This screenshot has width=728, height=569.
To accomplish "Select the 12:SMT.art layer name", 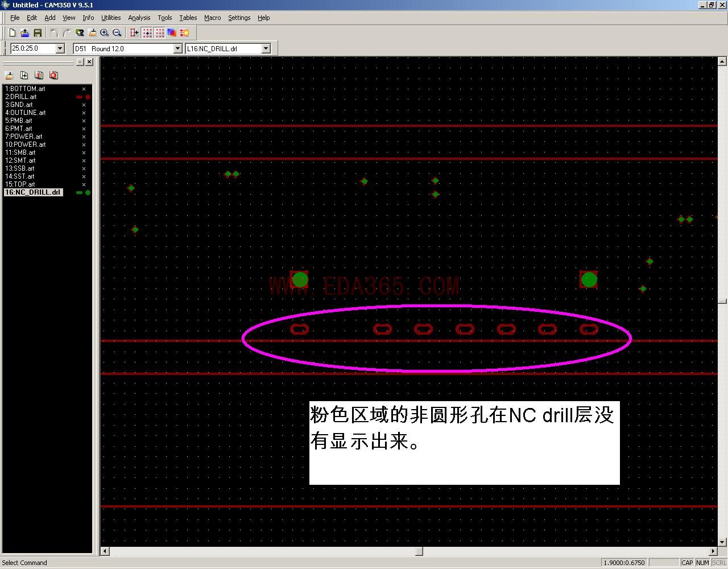I will pos(20,160).
